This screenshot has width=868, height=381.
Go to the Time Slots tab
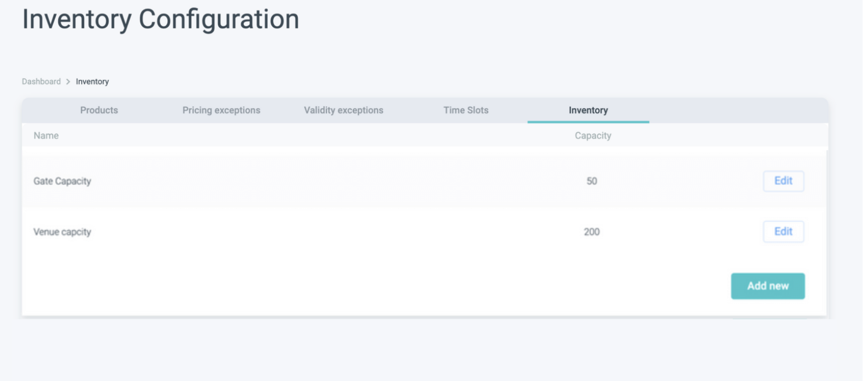tap(466, 110)
